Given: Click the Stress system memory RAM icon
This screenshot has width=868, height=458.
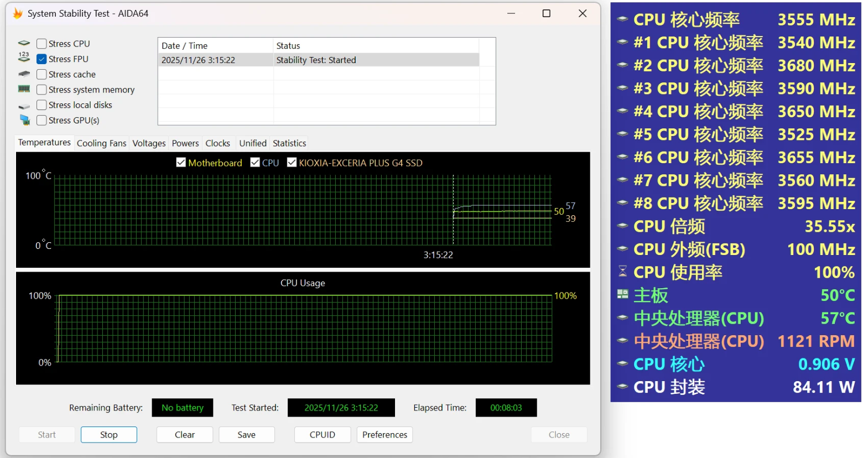Looking at the screenshot, I should (24, 89).
